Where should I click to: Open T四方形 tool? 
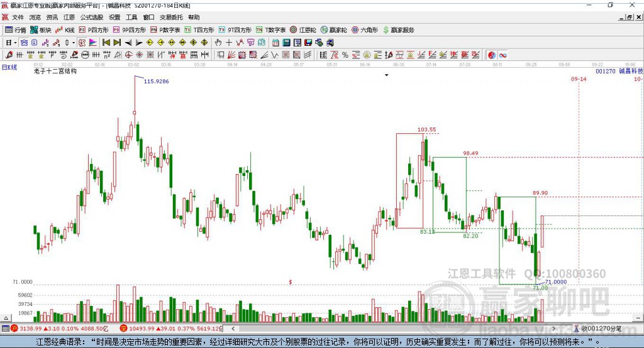pyautogui.click(x=199, y=30)
